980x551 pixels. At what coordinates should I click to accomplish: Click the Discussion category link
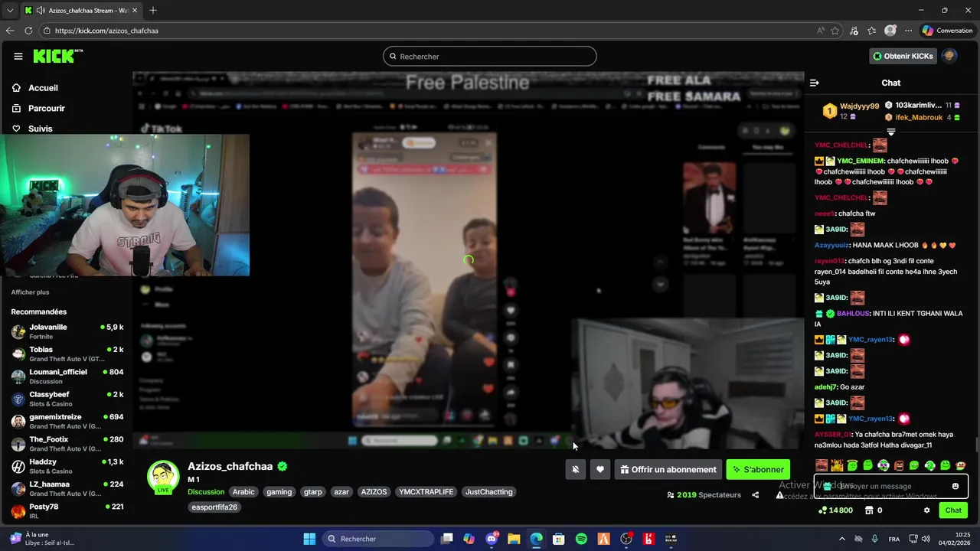[206, 492]
